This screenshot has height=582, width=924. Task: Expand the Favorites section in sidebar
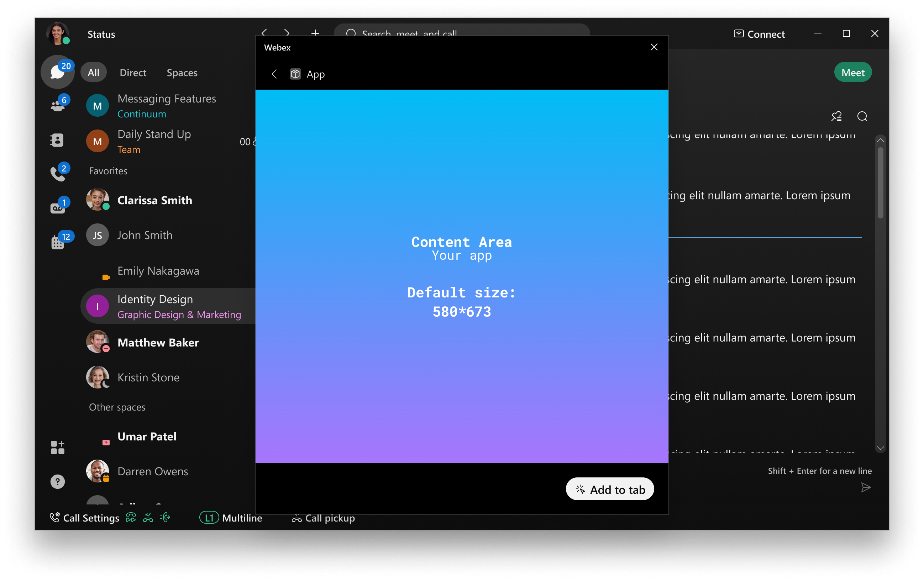tap(109, 170)
